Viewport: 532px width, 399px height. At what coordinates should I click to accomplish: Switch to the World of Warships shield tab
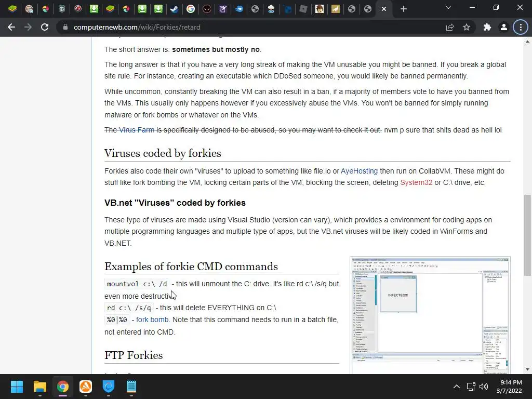click(62, 9)
